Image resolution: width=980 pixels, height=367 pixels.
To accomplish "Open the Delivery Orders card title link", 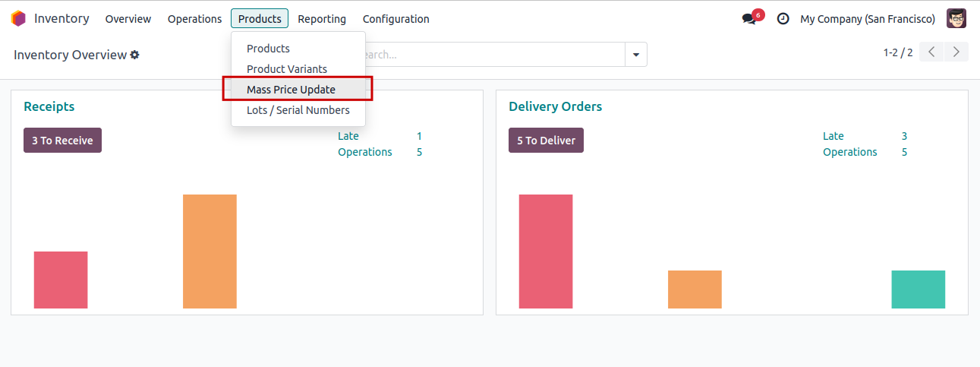I will [555, 107].
